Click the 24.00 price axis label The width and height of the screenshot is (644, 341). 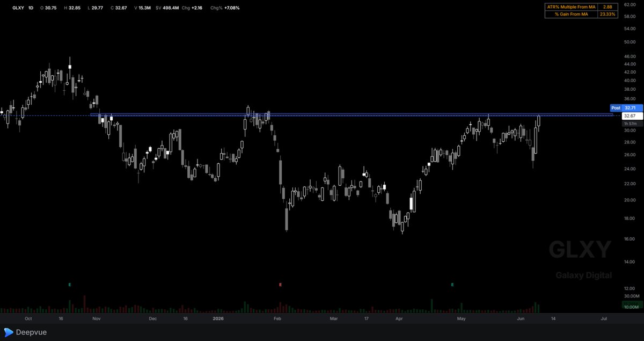(630, 169)
